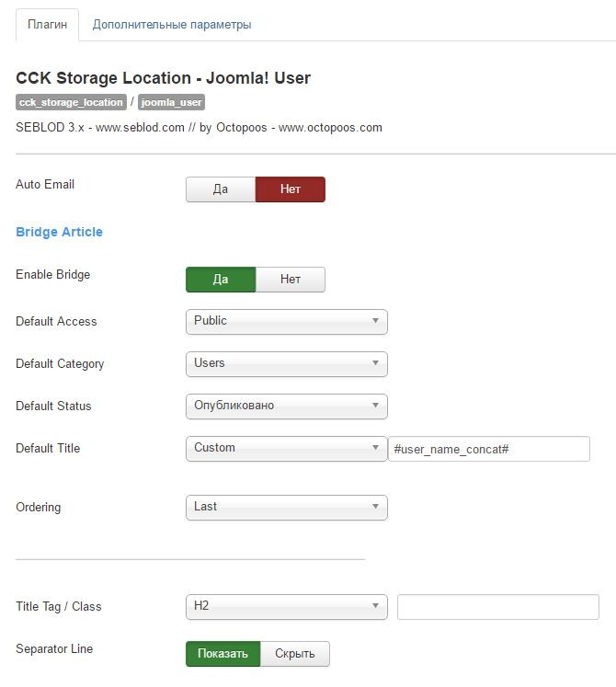Disable Bridge with the Нет button
Screen dimensions: 616x687
tap(290, 280)
